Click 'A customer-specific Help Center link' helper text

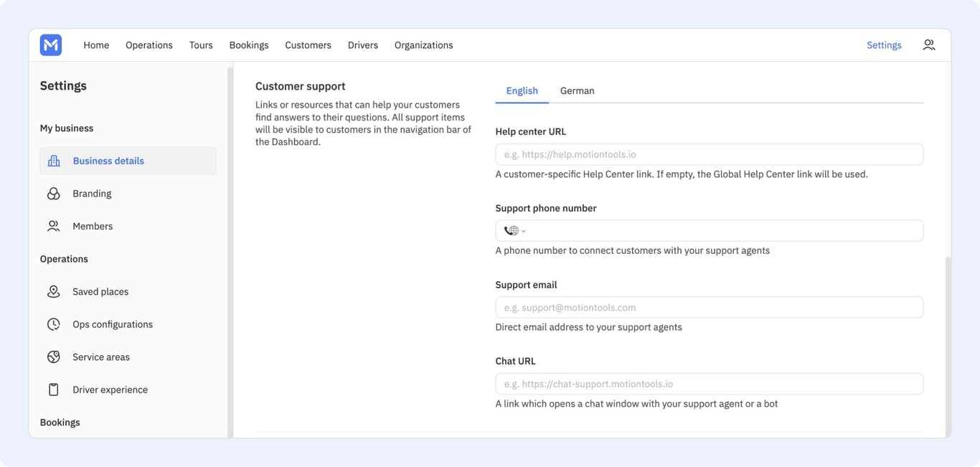[x=682, y=174]
